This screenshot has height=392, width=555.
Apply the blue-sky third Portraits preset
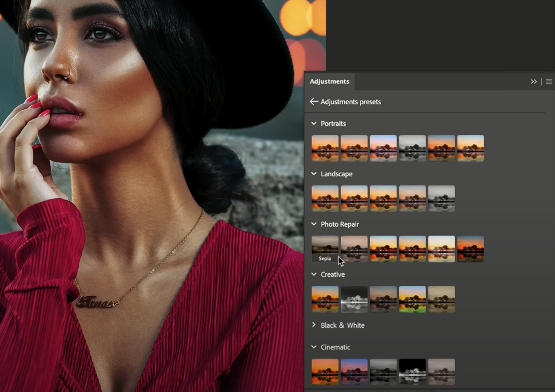[384, 148]
